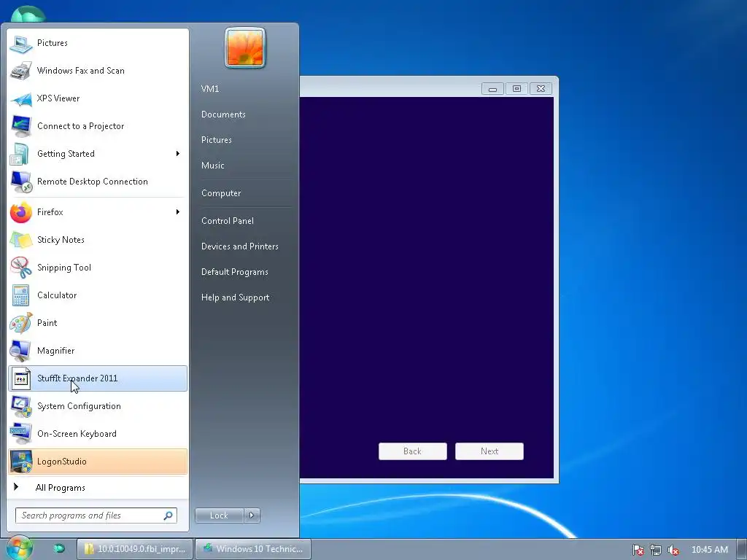Image resolution: width=747 pixels, height=560 pixels.
Task: Open Help and Support
Action: 236,297
